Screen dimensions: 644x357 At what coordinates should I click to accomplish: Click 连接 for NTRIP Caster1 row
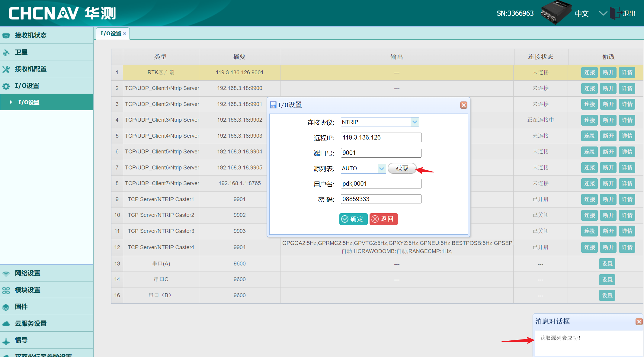[589, 199]
